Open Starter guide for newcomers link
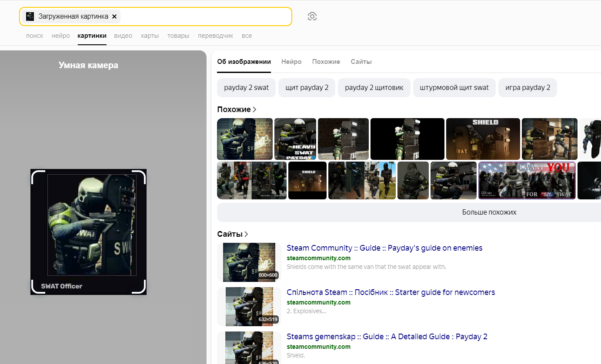The image size is (601, 364). 391,292
